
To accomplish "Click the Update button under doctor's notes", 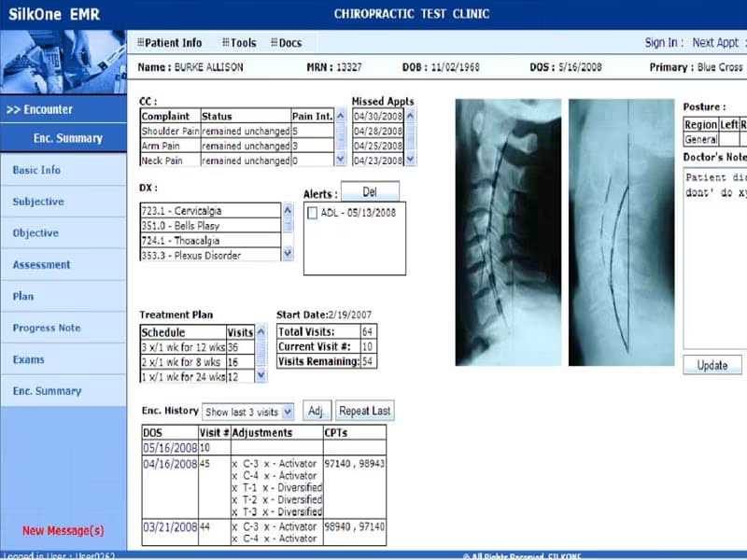I will point(712,365).
